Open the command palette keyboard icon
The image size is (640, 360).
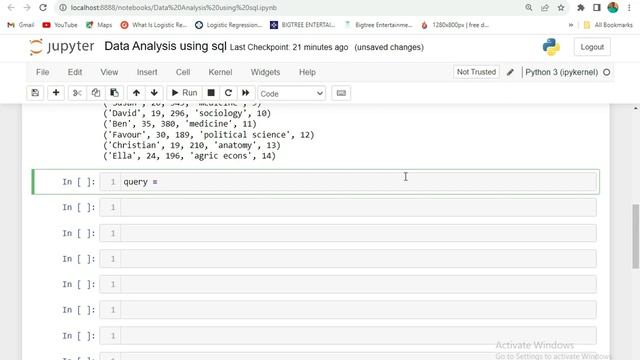(341, 93)
